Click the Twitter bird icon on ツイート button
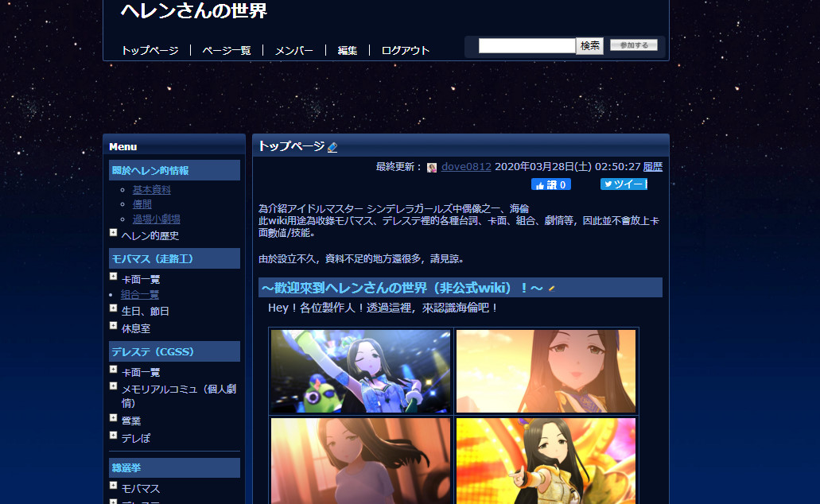This screenshot has width=820, height=504. [x=608, y=184]
